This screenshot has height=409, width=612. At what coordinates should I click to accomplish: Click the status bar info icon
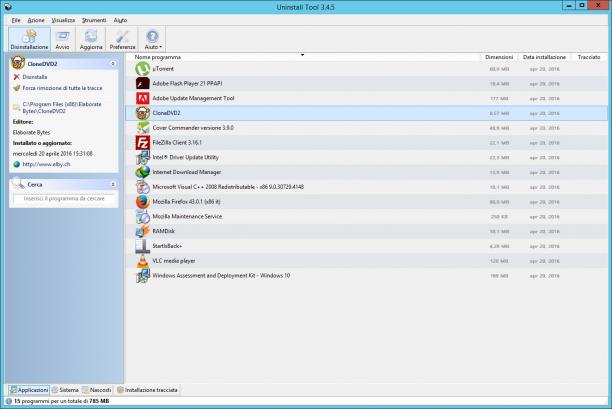point(9,401)
